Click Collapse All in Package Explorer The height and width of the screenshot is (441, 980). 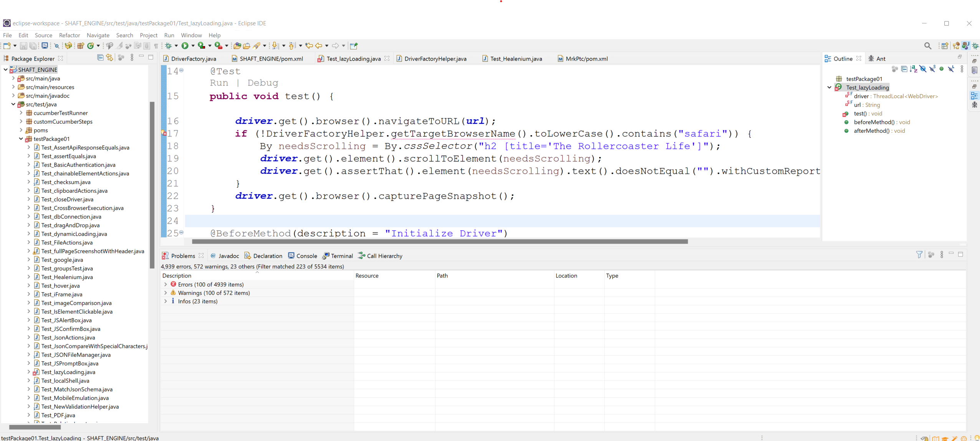click(x=100, y=58)
